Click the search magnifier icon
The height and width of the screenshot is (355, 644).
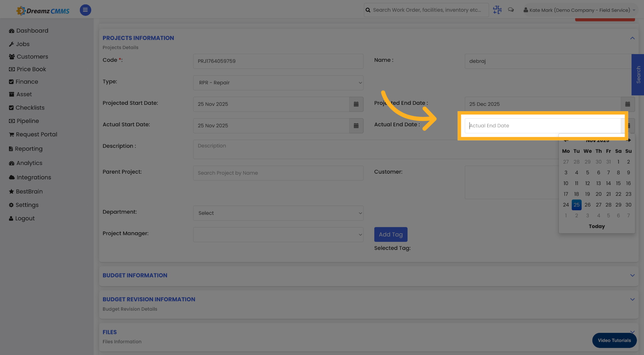click(368, 10)
